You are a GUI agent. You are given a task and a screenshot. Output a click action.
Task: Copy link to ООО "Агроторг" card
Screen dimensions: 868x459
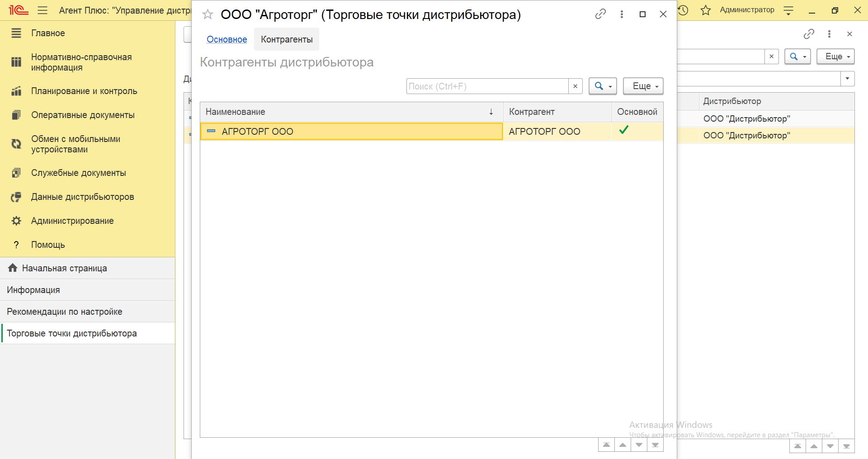tap(600, 14)
